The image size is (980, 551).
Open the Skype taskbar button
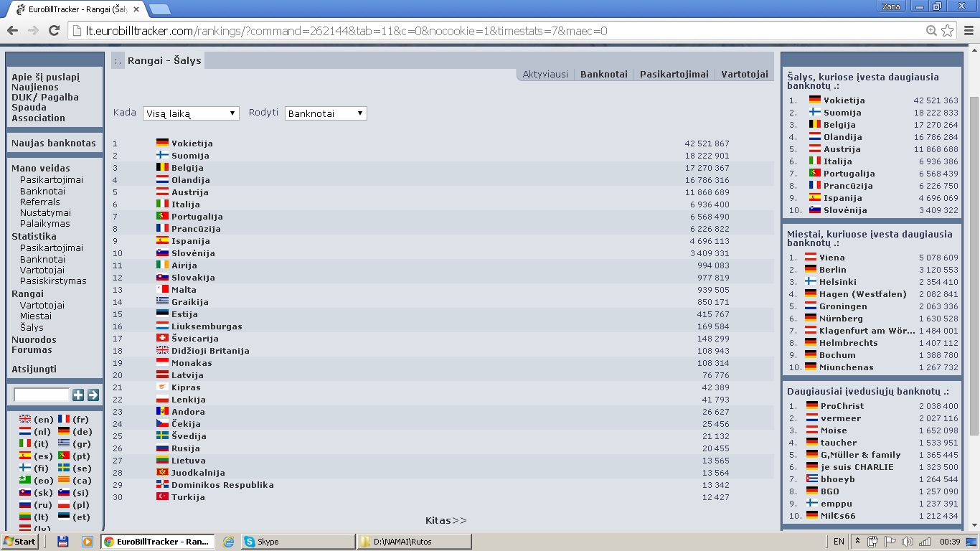[298, 542]
